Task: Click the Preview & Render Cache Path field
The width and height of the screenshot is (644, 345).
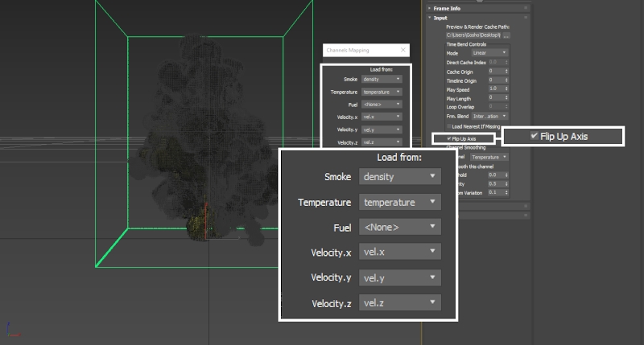Action: (x=473, y=35)
